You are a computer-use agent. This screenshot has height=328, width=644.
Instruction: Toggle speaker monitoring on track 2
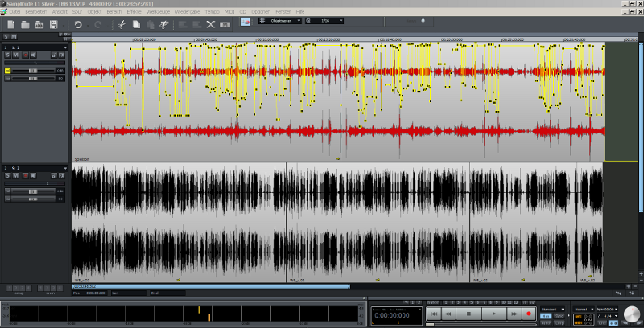point(33,176)
